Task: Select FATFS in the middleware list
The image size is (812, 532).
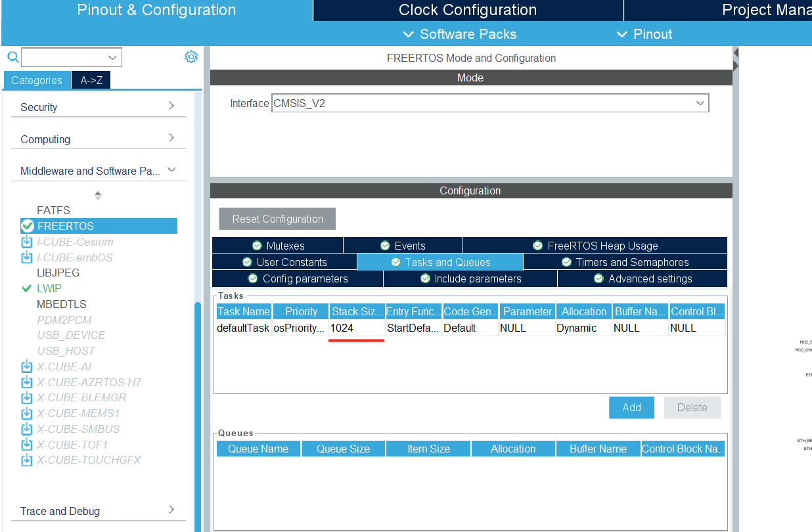Action: (x=53, y=211)
